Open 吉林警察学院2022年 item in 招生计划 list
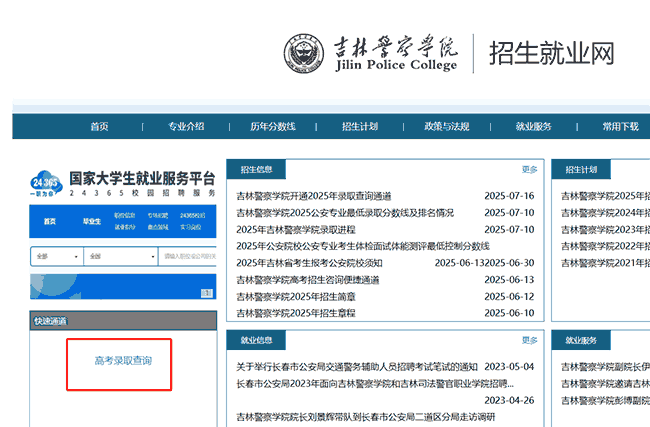The image size is (650, 427). click(x=605, y=246)
